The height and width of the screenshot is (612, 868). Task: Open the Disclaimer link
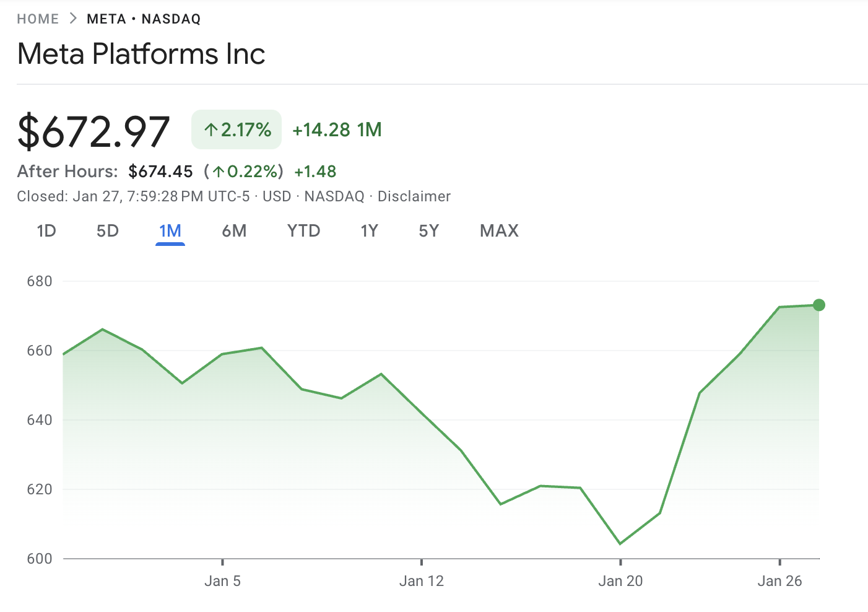(x=414, y=196)
